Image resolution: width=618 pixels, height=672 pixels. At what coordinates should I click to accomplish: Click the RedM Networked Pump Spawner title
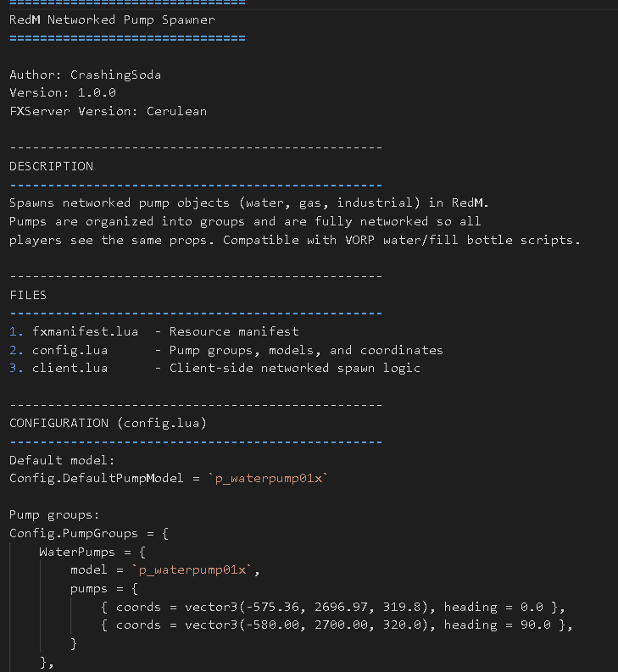pos(112,19)
